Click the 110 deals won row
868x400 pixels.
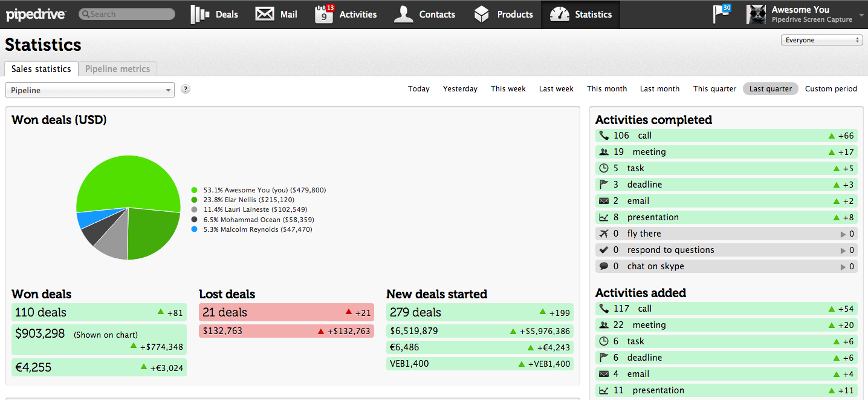[x=99, y=312]
